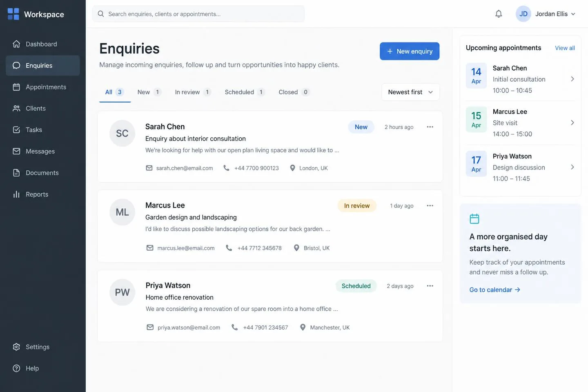Click the New enquiry button

coord(410,51)
